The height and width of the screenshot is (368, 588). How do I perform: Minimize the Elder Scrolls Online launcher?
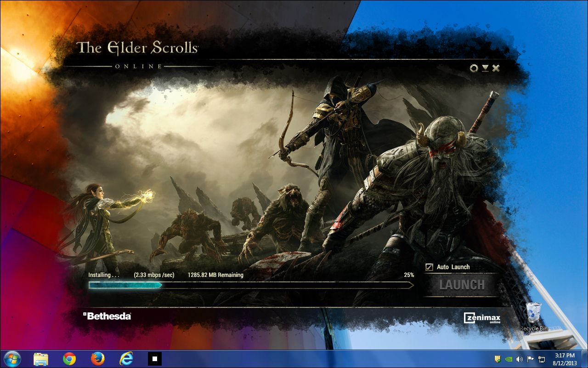(x=486, y=68)
